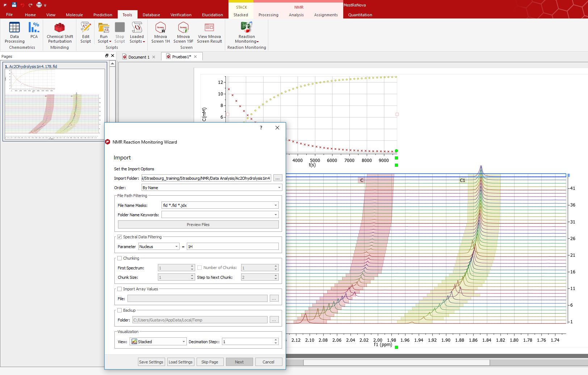The image size is (588, 375).
Task: Cancel the Reaction Monitoring Wizard
Action: click(269, 362)
